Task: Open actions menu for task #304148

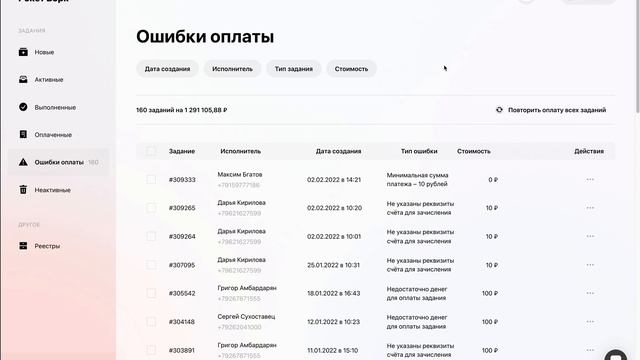Action: (x=590, y=322)
